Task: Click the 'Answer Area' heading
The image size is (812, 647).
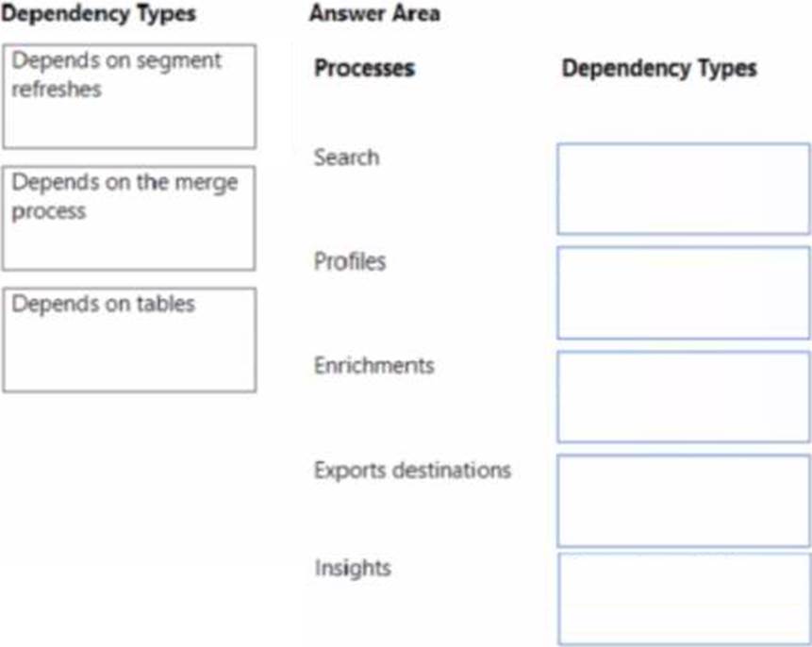Action: pos(375,13)
